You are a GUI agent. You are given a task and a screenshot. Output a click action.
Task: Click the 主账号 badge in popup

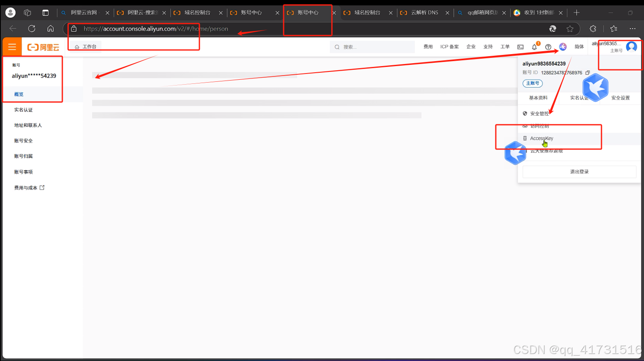pyautogui.click(x=533, y=83)
